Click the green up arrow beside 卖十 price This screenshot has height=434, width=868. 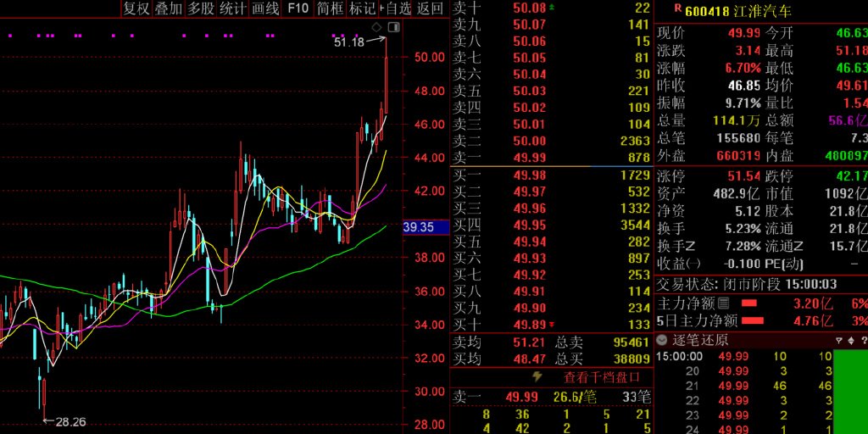click(554, 8)
